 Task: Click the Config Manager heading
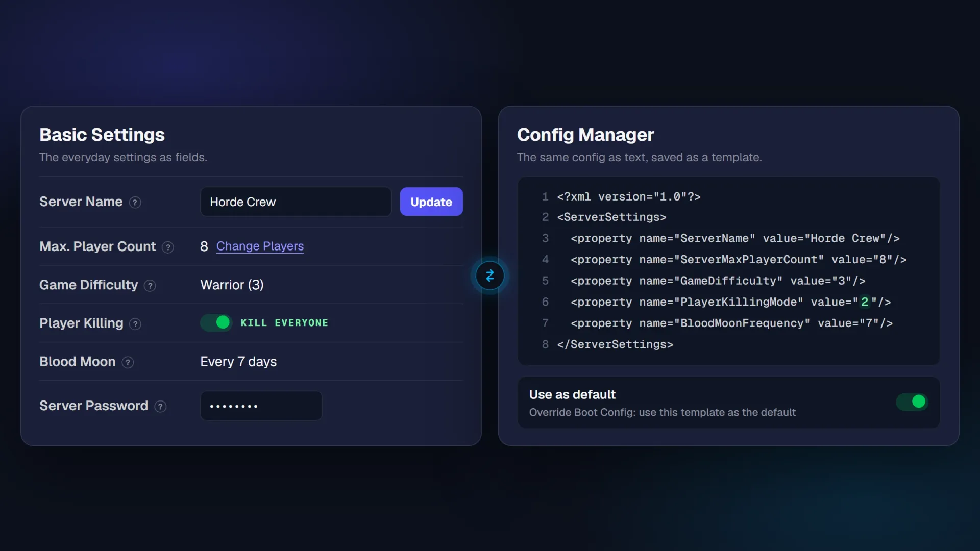(x=585, y=135)
